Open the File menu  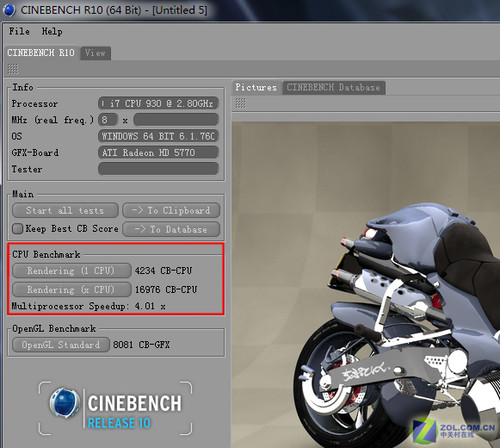click(x=19, y=31)
